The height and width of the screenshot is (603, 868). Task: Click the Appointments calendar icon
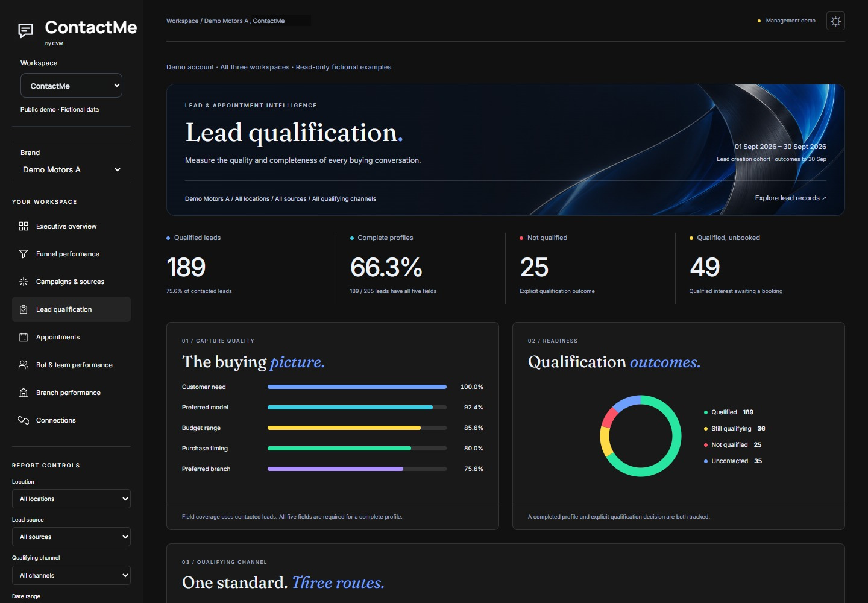[24, 337]
